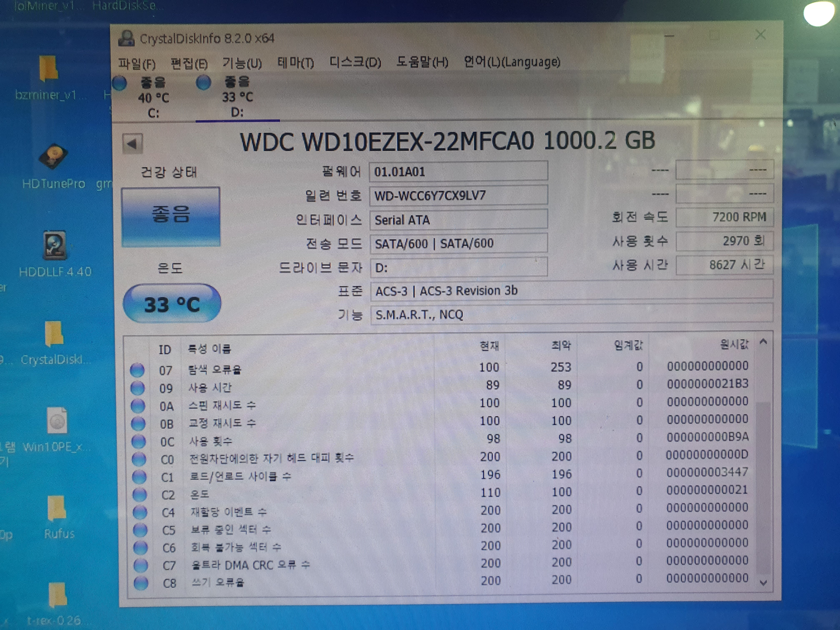The image size is (840, 630).
Task: Open the 테마(T) menu
Action: [x=295, y=63]
